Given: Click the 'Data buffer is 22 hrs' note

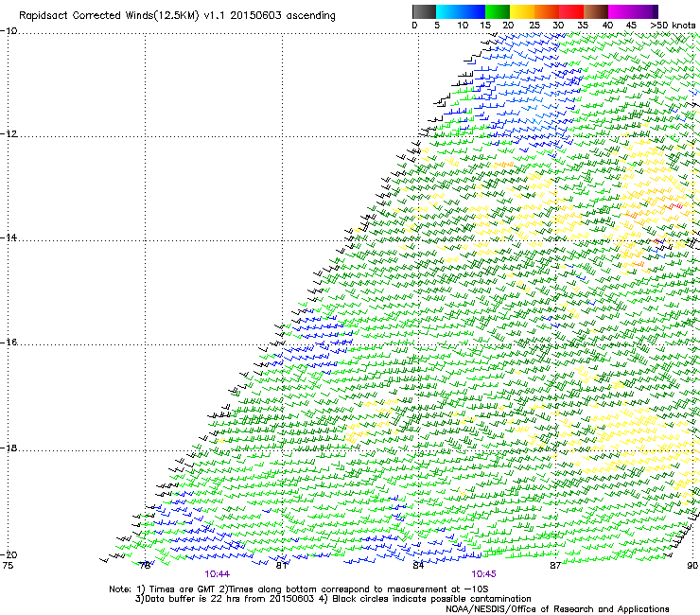Looking at the screenshot, I should 333,599.
